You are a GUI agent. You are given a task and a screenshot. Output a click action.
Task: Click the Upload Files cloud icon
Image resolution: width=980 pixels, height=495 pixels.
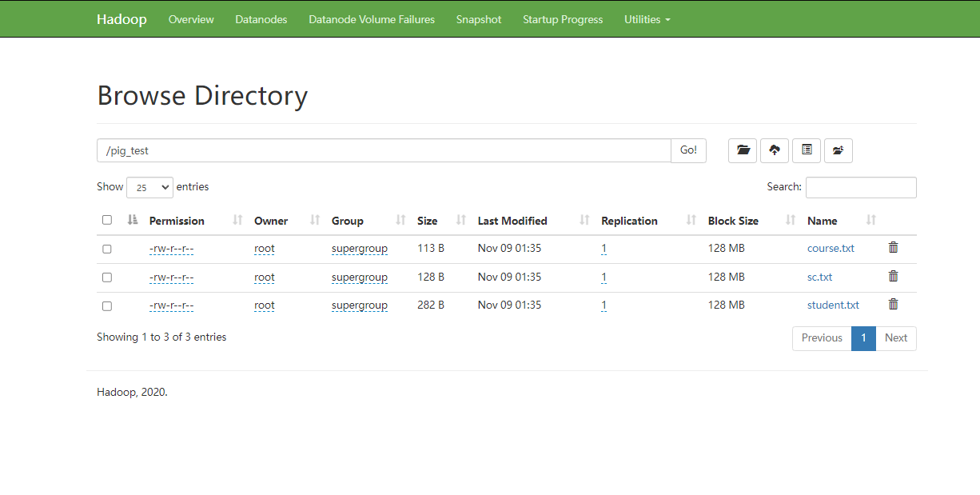[775, 150]
